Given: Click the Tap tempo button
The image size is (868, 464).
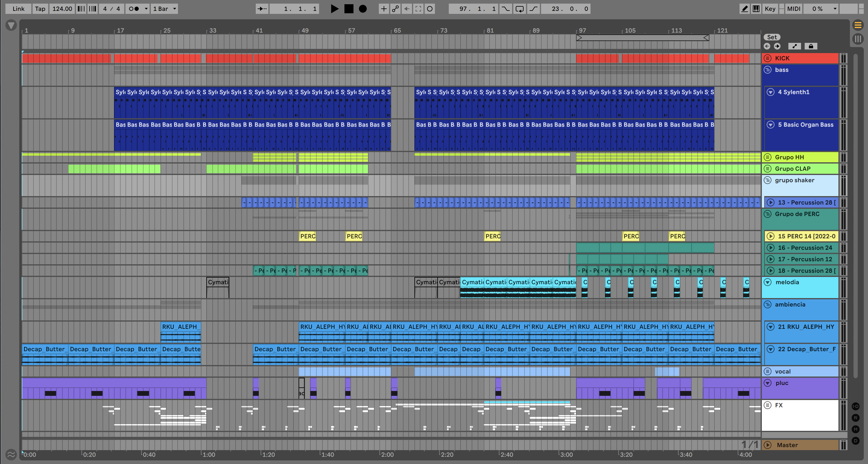Looking at the screenshot, I should coord(40,9).
